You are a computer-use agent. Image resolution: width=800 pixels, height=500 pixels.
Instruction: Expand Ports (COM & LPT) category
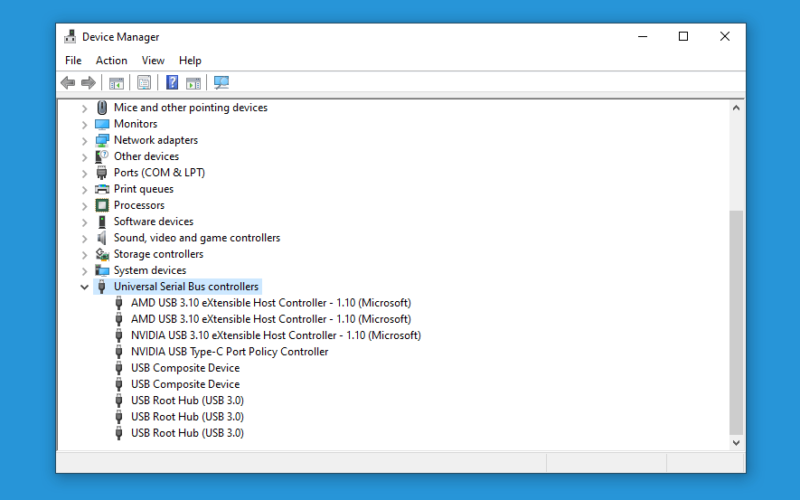click(85, 173)
